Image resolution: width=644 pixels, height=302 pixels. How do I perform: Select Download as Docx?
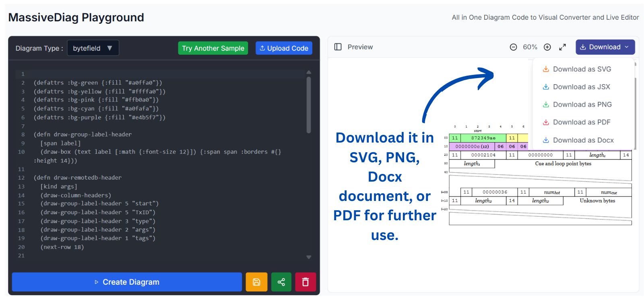tap(578, 140)
